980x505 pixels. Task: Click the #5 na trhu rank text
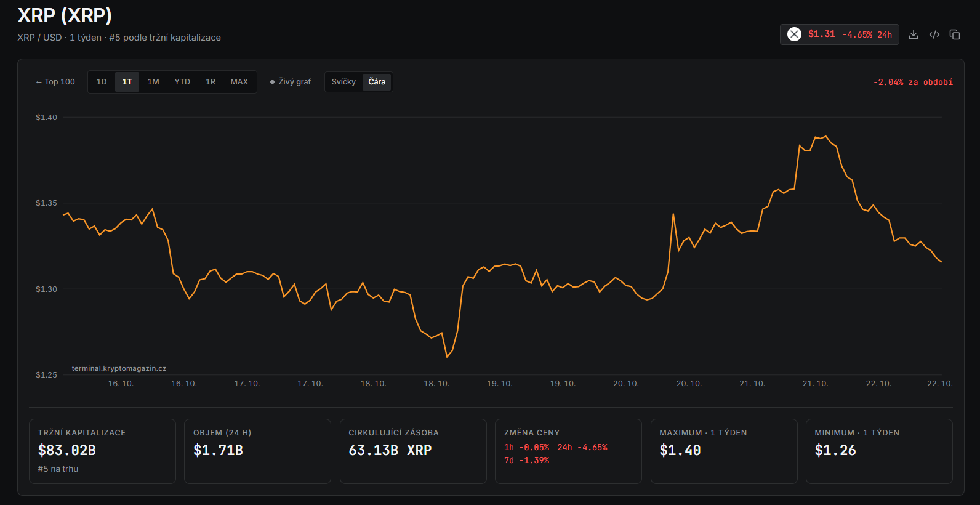(58, 469)
